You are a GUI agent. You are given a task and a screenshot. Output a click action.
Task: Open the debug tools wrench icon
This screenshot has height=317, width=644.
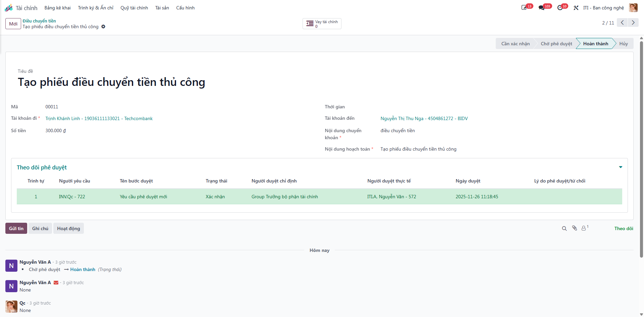click(576, 8)
